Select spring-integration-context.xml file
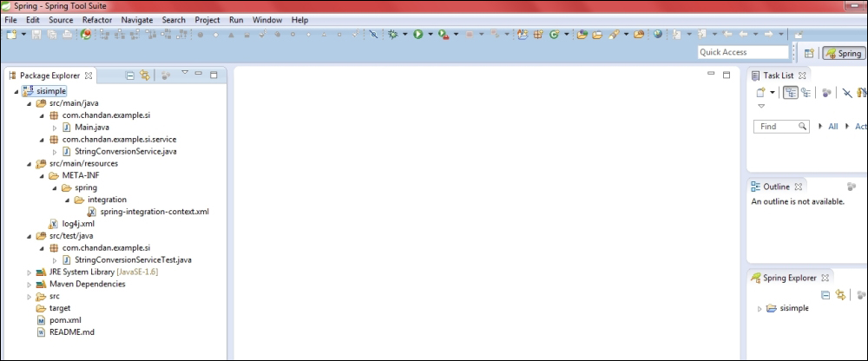The height and width of the screenshot is (361, 868). coord(154,211)
